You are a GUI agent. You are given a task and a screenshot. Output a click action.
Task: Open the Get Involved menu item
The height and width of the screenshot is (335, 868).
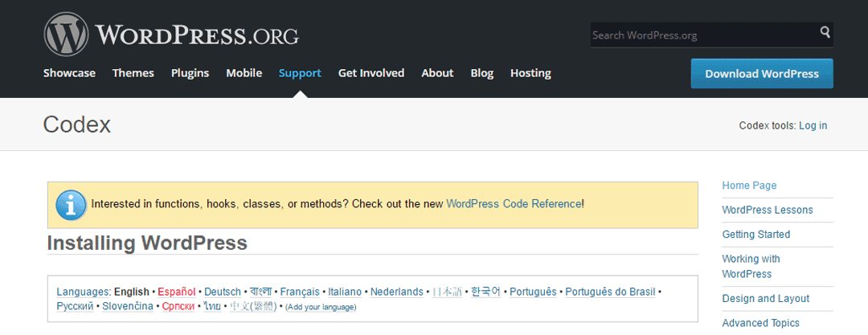tap(371, 73)
